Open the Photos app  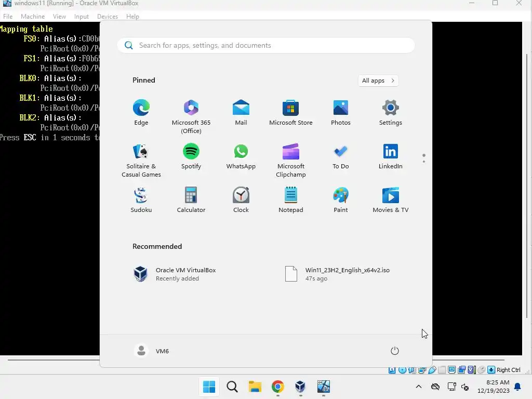pyautogui.click(x=341, y=113)
